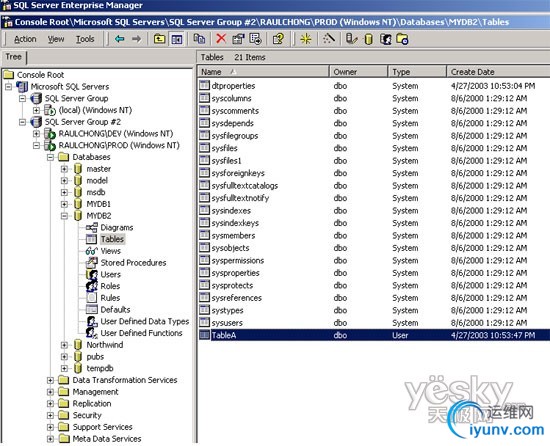Click the New Login toolbar icon

point(385,39)
